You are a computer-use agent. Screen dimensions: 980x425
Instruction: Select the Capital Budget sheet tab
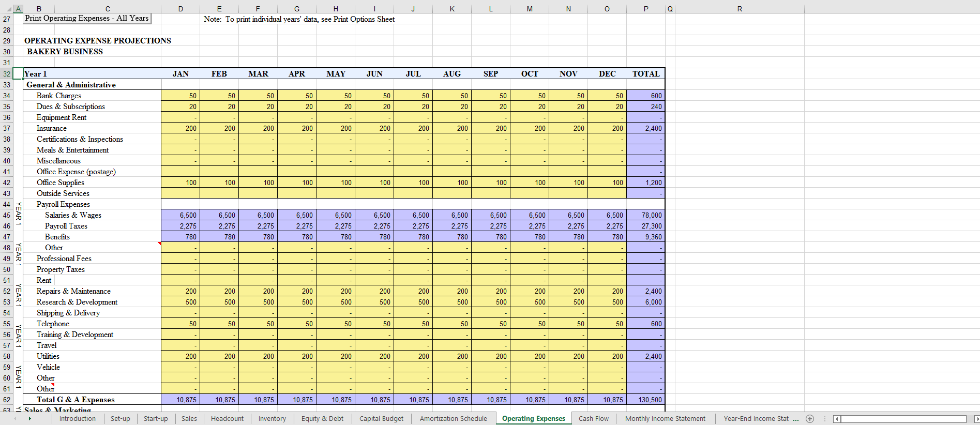[x=381, y=419]
